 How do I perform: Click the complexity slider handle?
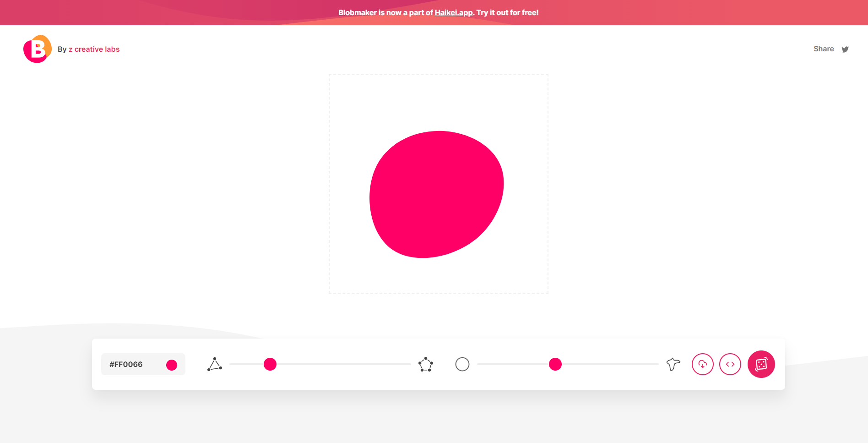coord(270,364)
